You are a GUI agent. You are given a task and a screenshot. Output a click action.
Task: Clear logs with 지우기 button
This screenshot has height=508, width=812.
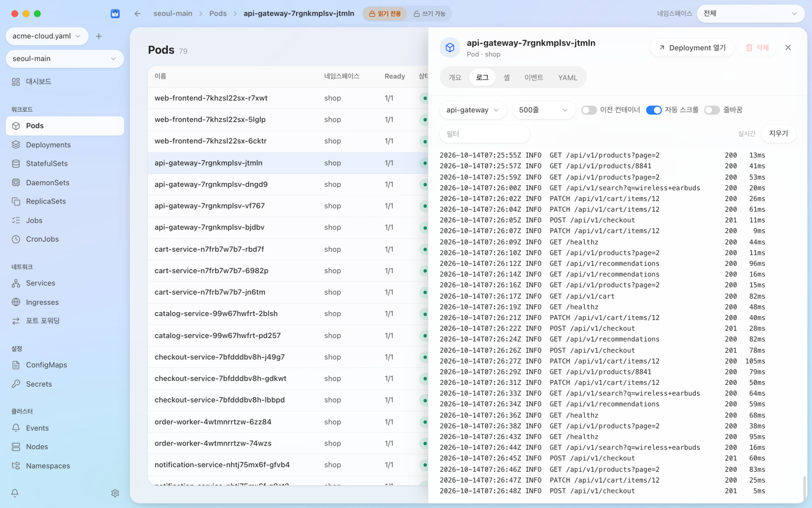pos(778,134)
